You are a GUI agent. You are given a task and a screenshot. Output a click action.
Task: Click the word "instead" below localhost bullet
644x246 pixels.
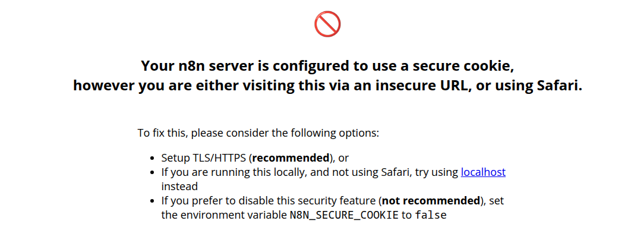click(x=179, y=187)
